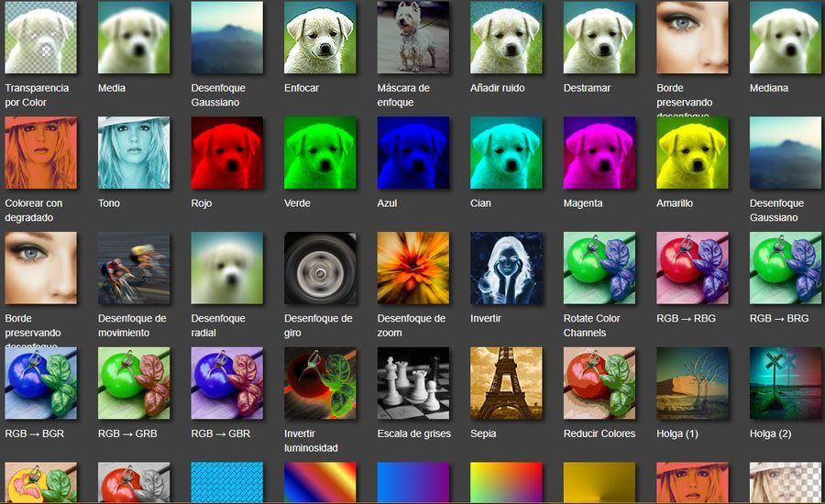Choose the Tono filter thumbnail

[134, 152]
